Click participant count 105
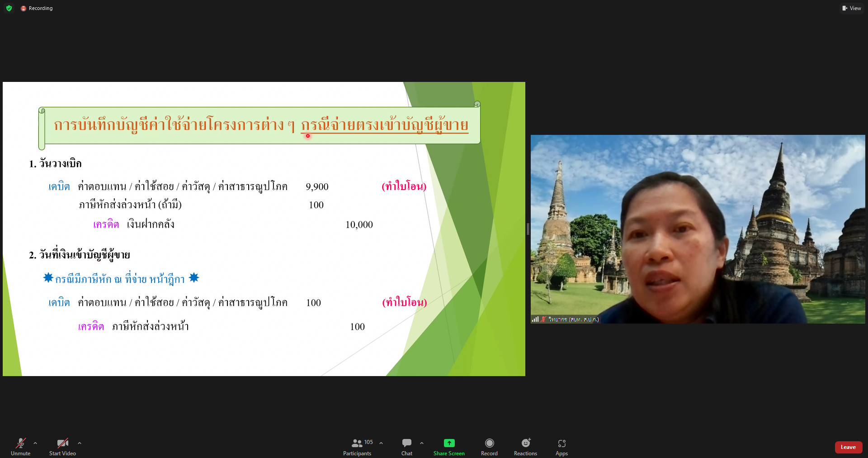The image size is (868, 458). (x=368, y=442)
